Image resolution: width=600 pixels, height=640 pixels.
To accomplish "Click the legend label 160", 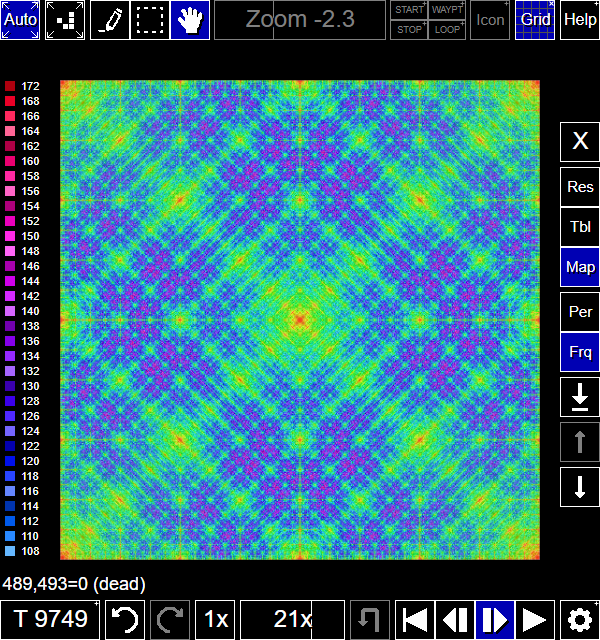I will pos(31,161).
